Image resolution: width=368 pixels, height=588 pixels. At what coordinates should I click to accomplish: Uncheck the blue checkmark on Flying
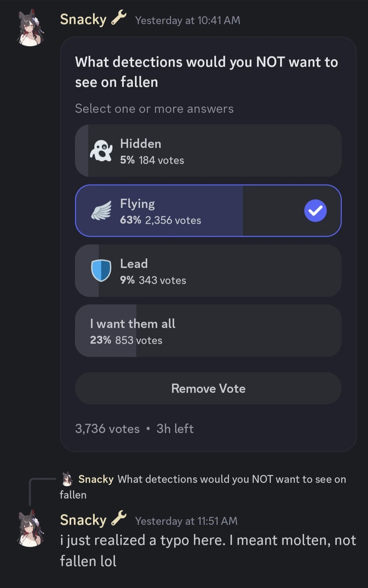(x=315, y=211)
